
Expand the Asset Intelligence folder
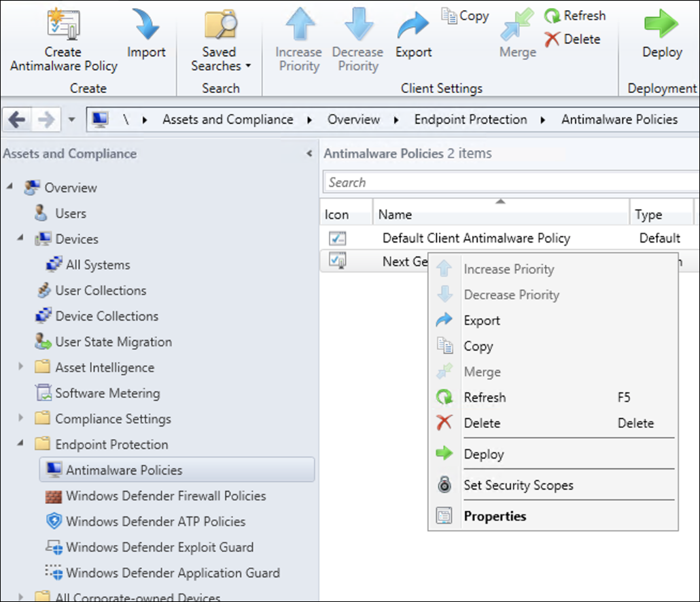[21, 368]
